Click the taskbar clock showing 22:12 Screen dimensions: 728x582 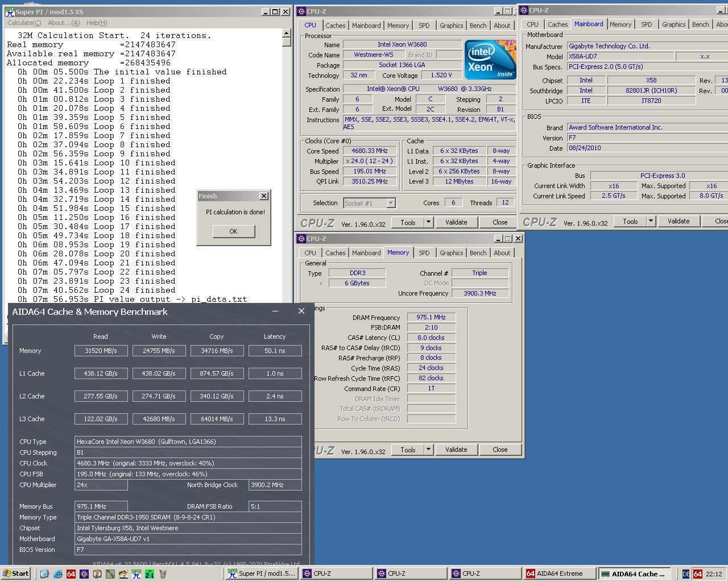714,574
